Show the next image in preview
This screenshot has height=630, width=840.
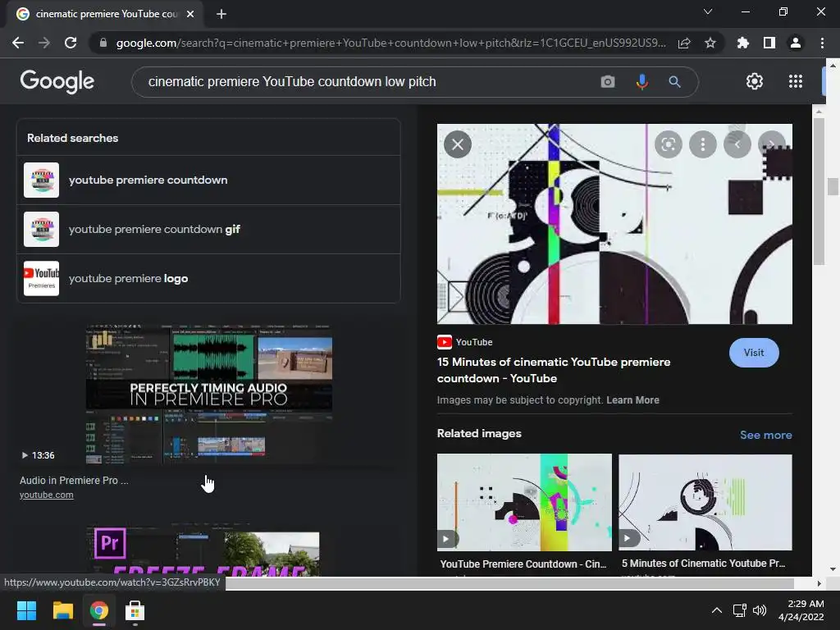771,144
